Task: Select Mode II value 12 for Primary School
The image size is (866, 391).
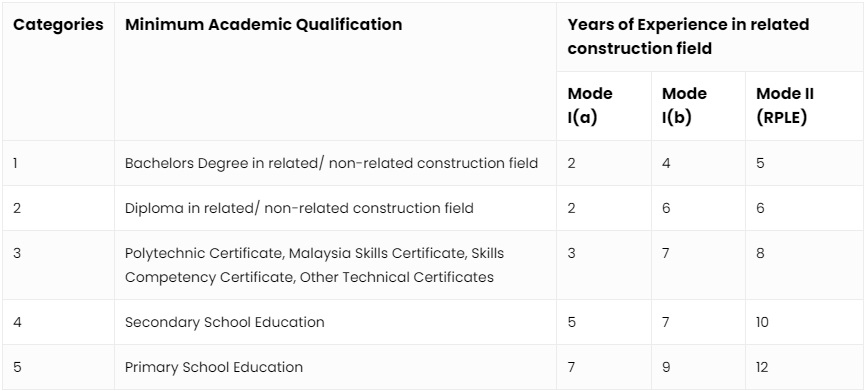Action: (x=762, y=367)
